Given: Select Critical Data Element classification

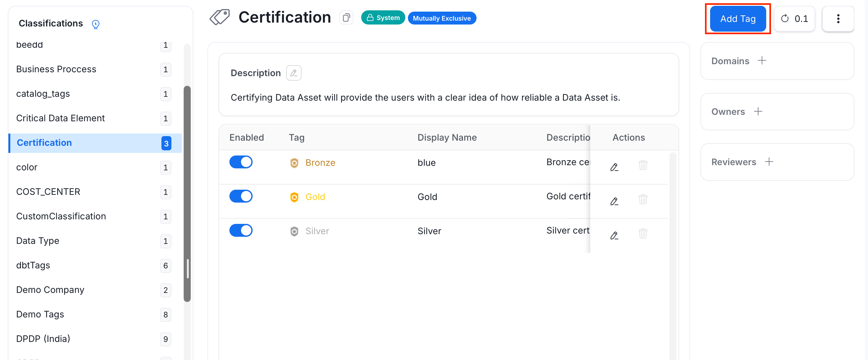Looking at the screenshot, I should click(95, 118).
